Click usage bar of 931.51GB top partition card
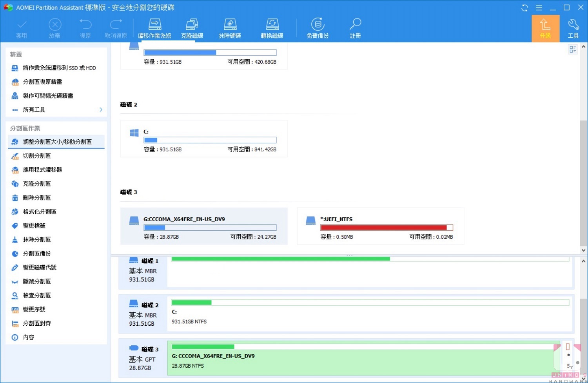This screenshot has height=383, width=588. [x=210, y=53]
